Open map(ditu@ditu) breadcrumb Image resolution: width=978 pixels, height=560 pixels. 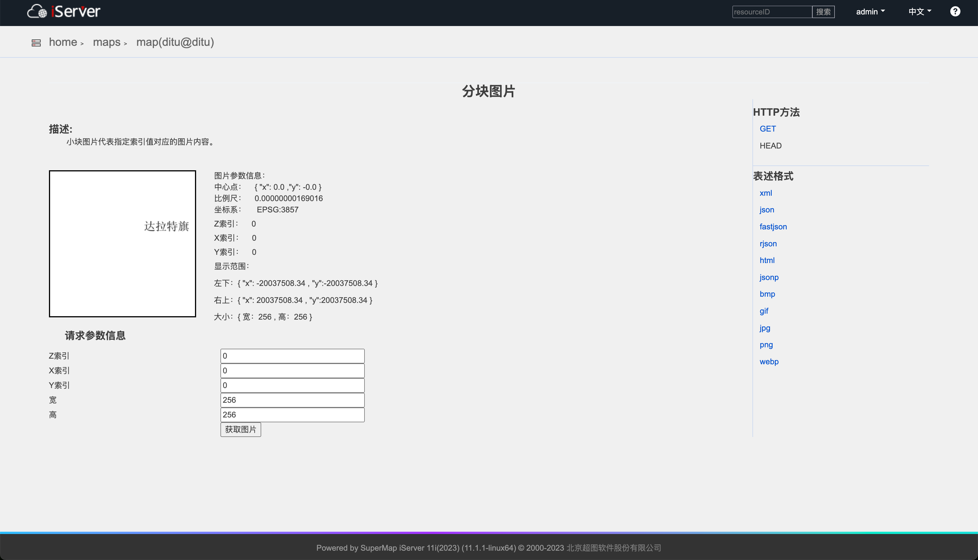[x=175, y=42]
